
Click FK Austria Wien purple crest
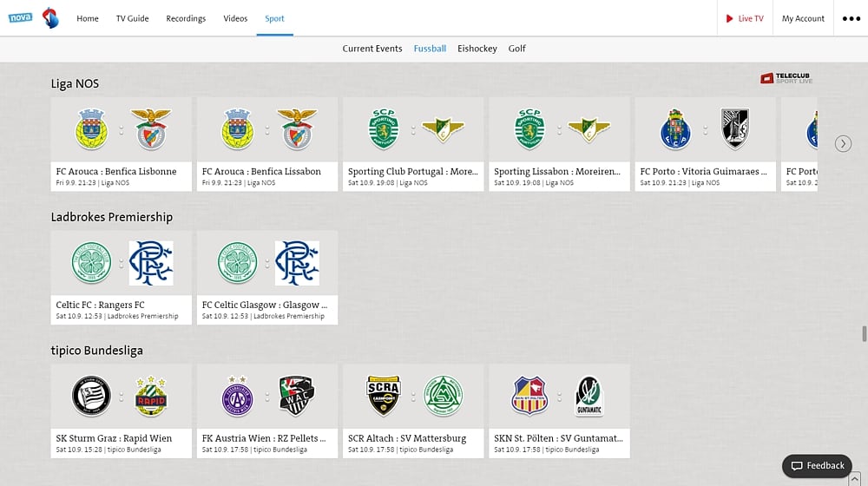(x=238, y=397)
